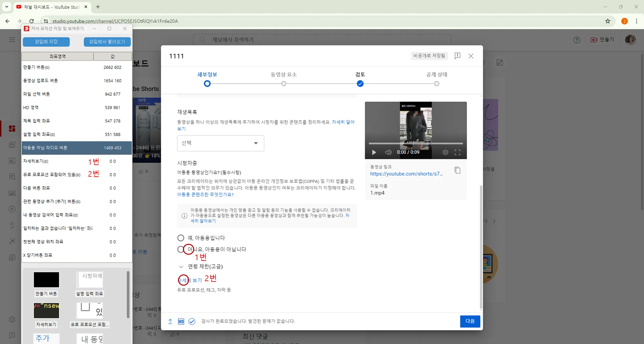The image size is (644, 344).
Task: Open the Chrome profile icon
Action: pos(624,21)
